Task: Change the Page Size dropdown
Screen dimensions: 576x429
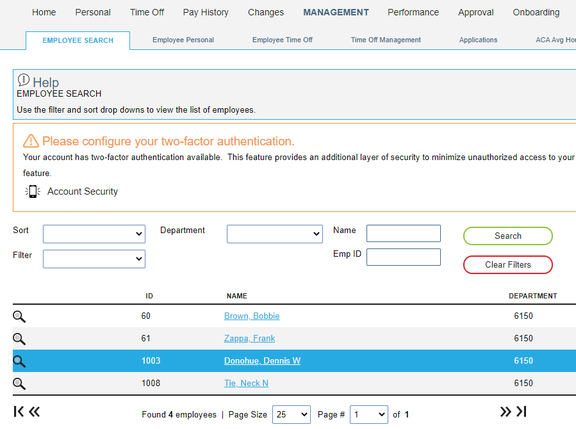Action: (x=291, y=414)
